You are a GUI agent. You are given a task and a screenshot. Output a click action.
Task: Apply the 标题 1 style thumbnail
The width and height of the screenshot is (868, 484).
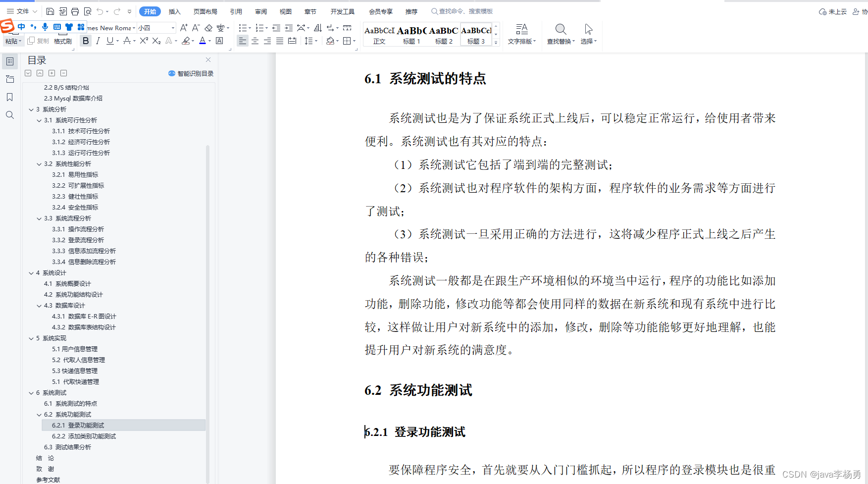pyautogui.click(x=411, y=35)
